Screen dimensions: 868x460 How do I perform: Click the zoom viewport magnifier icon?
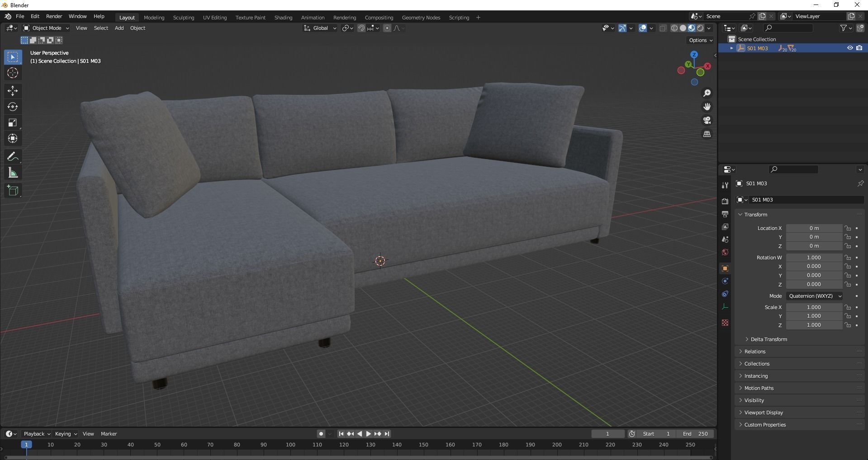[x=707, y=93]
